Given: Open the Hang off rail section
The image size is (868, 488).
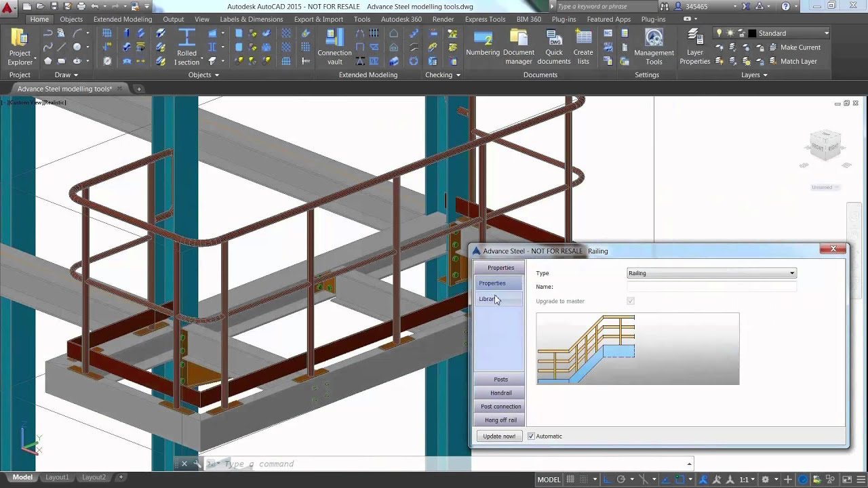Looking at the screenshot, I should (500, 420).
